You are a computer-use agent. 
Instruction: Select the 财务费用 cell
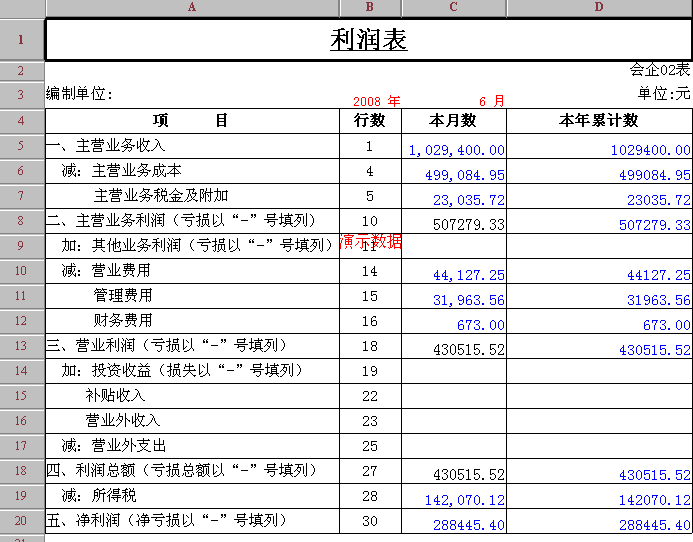pyautogui.click(x=192, y=321)
